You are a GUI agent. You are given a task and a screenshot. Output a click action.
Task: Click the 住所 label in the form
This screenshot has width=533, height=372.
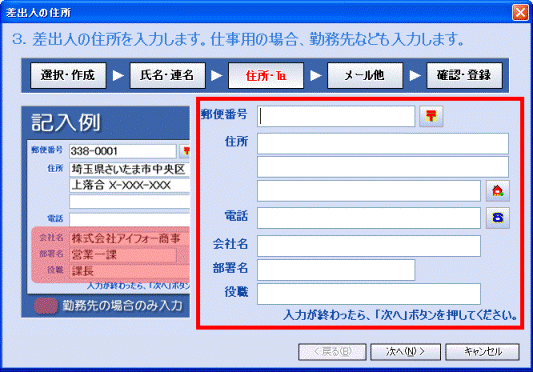click(236, 141)
